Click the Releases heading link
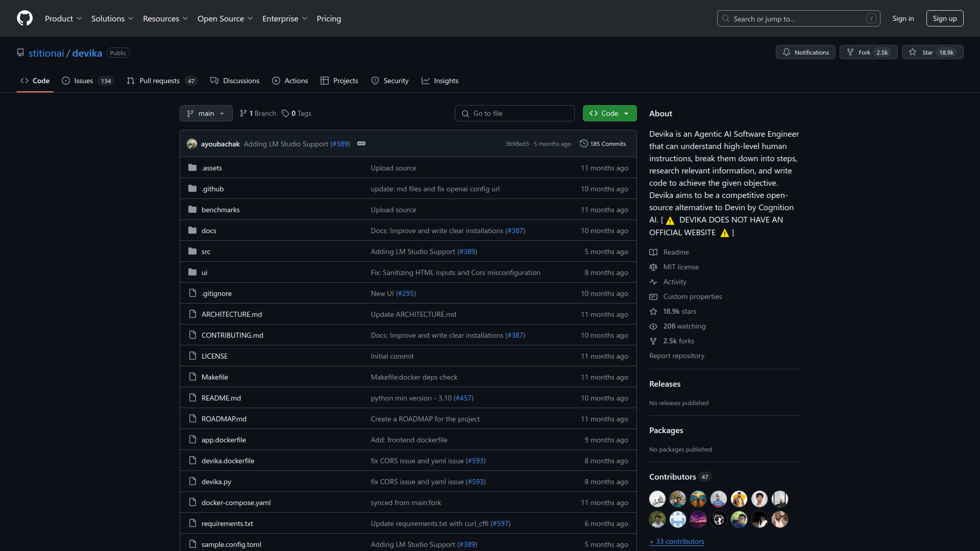The image size is (980, 551). click(665, 384)
